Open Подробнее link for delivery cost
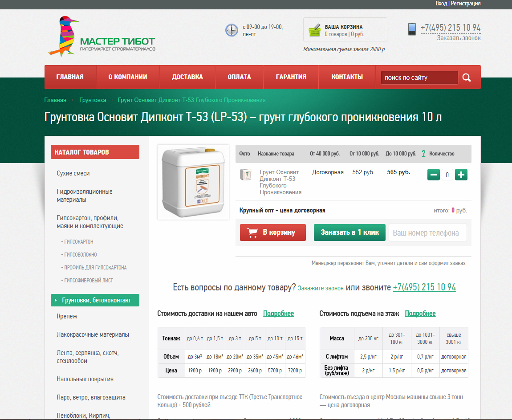The height and width of the screenshot is (420, 512). coord(279,314)
